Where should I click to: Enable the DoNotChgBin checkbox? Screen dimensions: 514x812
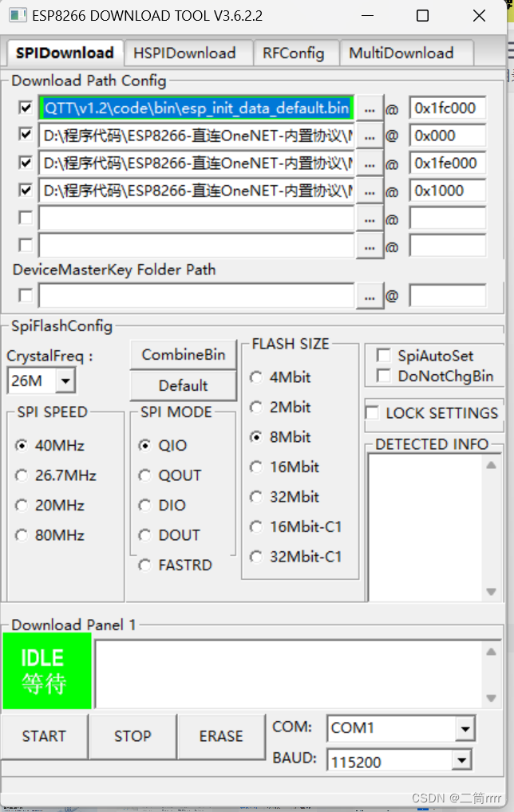click(x=384, y=376)
